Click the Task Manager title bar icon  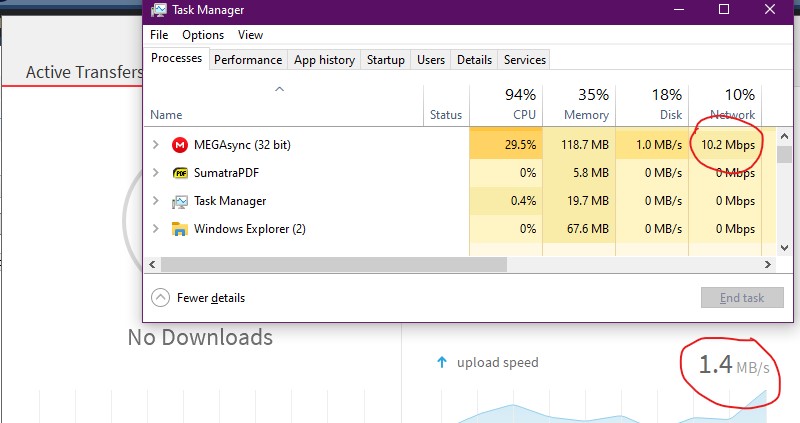click(x=159, y=11)
